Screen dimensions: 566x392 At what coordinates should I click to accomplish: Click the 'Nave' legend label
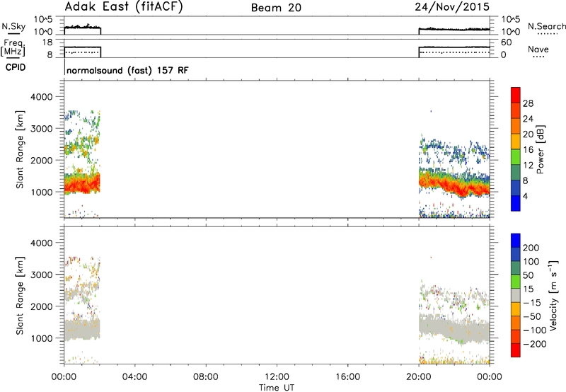coord(538,49)
